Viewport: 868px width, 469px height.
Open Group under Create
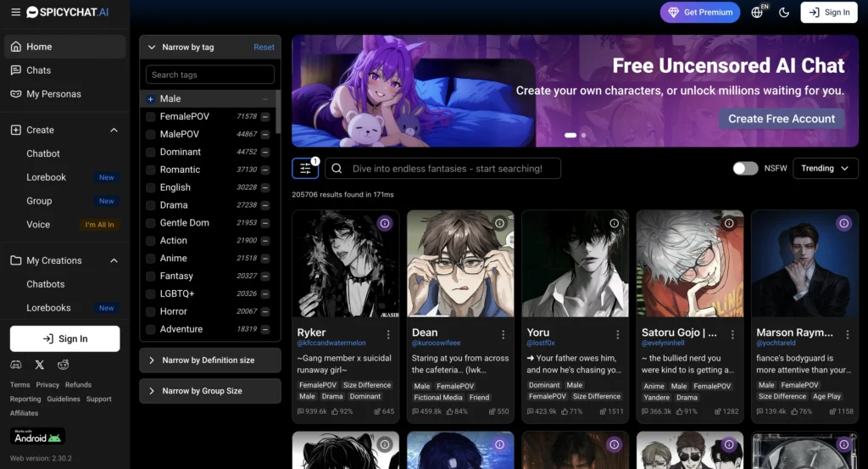[39, 201]
